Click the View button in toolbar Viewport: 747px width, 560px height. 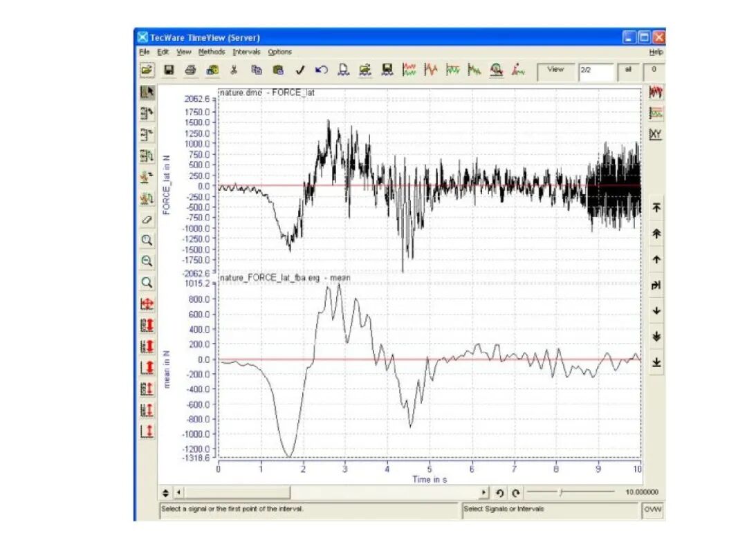coord(555,71)
